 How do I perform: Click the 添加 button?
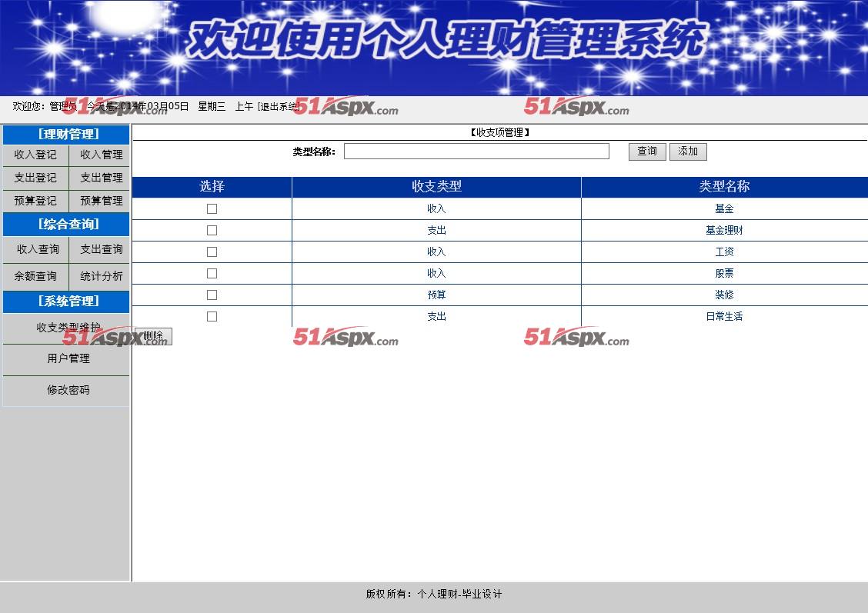click(688, 151)
